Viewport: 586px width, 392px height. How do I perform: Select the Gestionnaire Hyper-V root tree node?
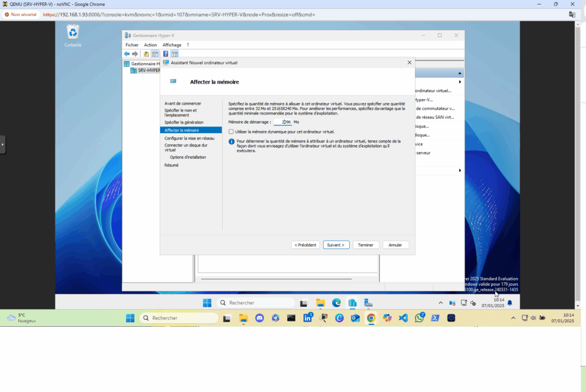[142, 64]
